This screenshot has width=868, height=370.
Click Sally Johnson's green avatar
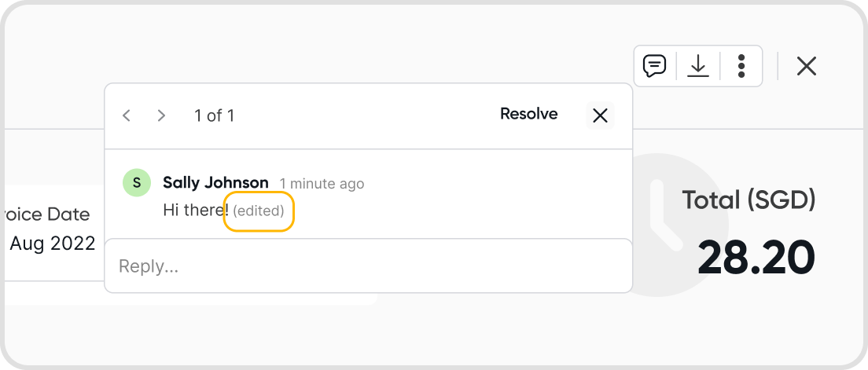tap(137, 182)
